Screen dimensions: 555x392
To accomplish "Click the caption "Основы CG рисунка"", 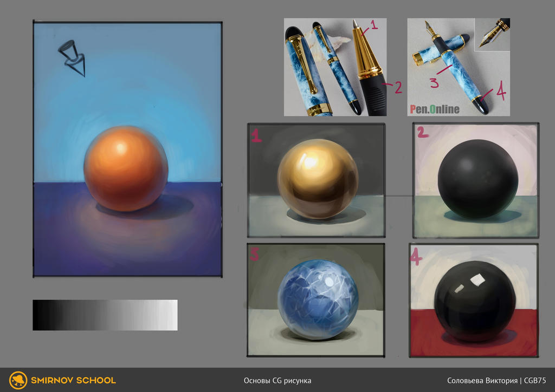I will point(277,381).
